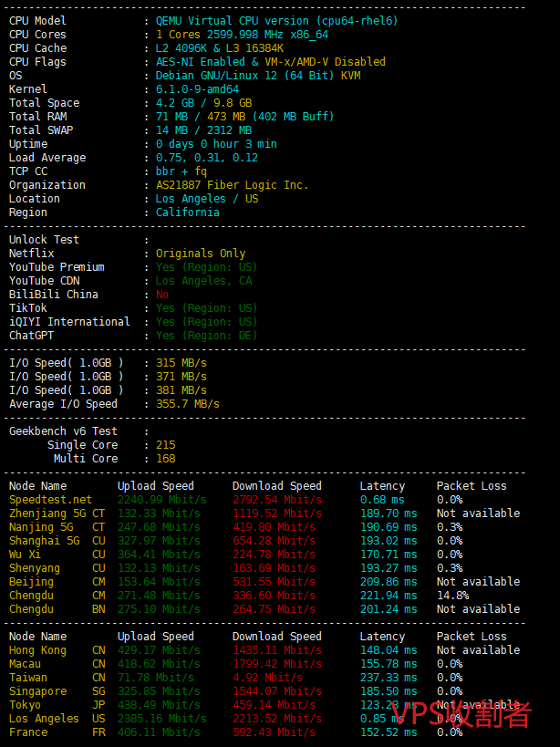Select the Debian GNU/Linux 12 OS value

[258, 76]
